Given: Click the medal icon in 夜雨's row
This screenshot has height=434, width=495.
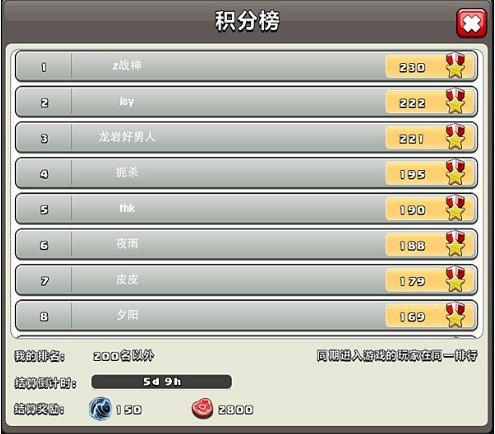Looking at the screenshot, I should (x=455, y=244).
